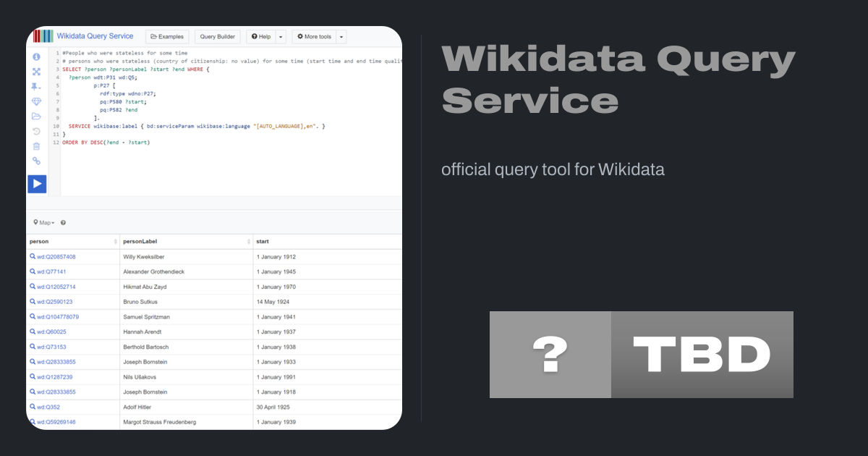Open query history with the clock icon
Viewport: 868px width, 456px height.
point(37,131)
